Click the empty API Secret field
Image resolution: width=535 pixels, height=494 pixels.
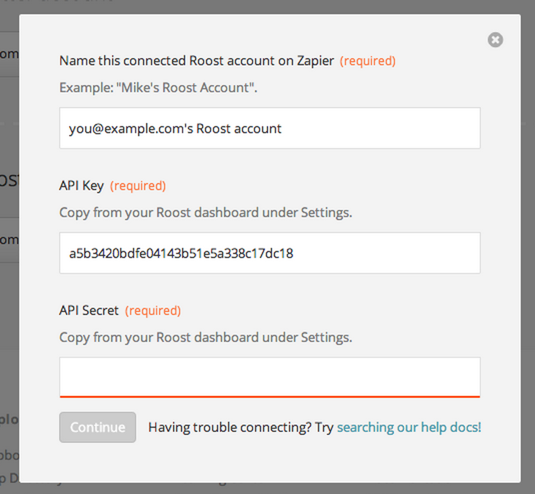click(x=270, y=377)
